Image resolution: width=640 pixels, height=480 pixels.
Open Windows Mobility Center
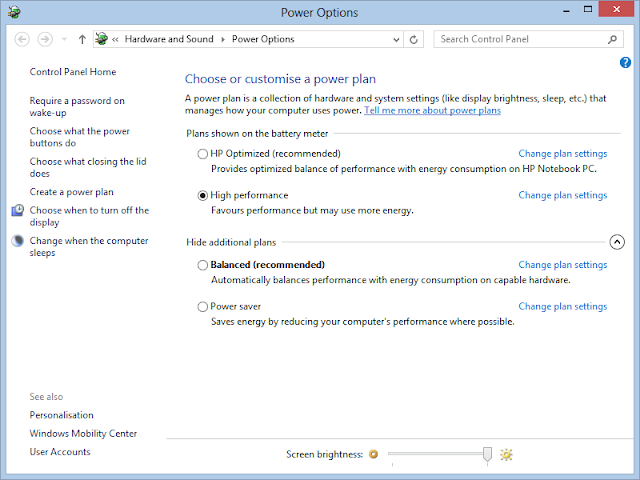point(83,433)
